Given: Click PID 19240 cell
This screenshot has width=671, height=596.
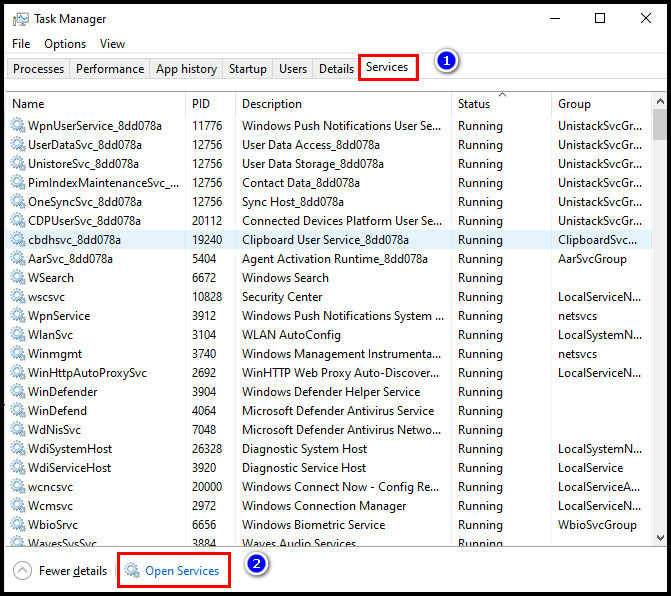Looking at the screenshot, I should 207,240.
